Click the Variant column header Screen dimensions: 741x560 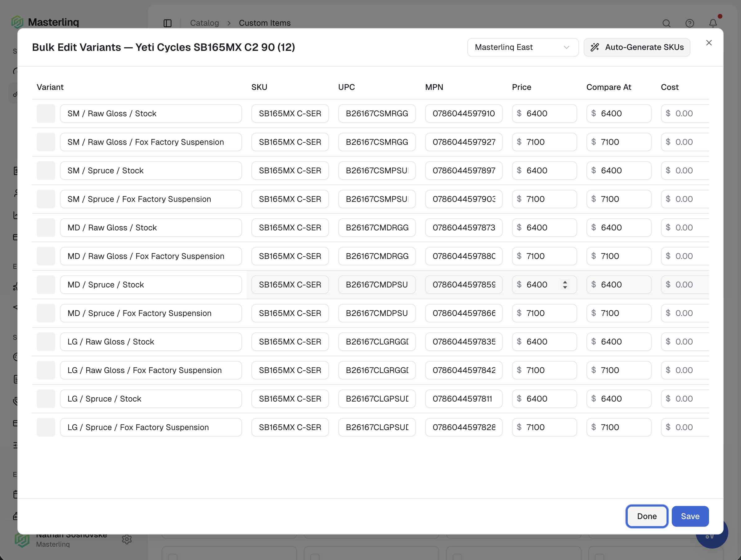coord(50,87)
